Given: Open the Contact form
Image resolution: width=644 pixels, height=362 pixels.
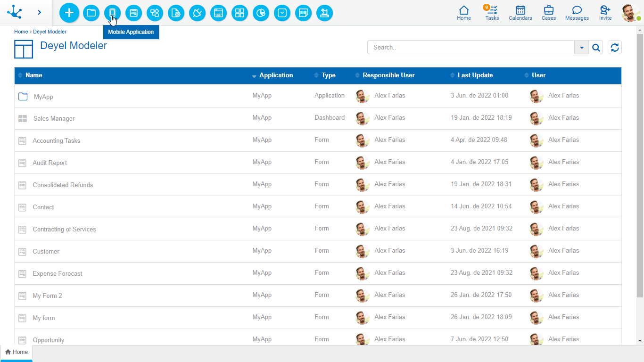Looking at the screenshot, I should click(x=43, y=207).
